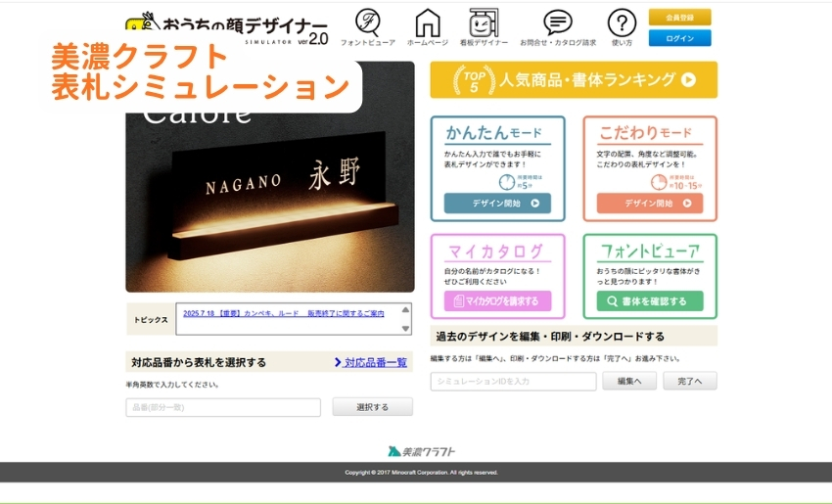Click the かんたんモード heading
832x504 pixels.
(x=494, y=133)
